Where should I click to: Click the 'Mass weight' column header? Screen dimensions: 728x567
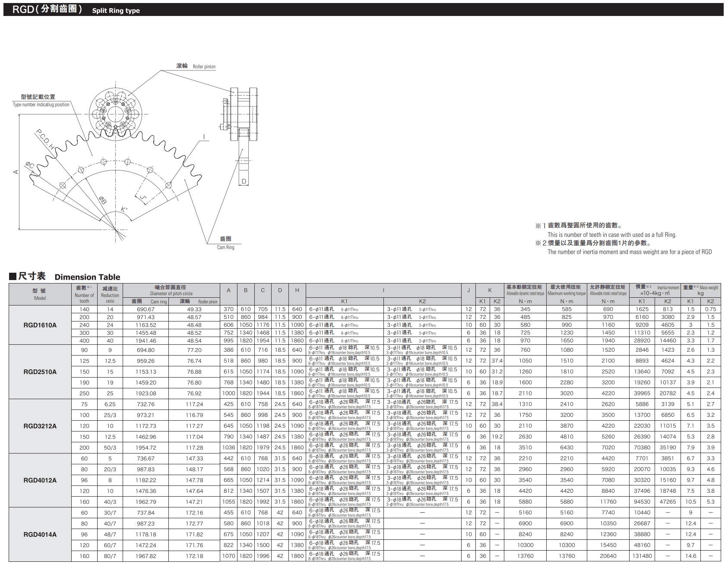tap(709, 287)
